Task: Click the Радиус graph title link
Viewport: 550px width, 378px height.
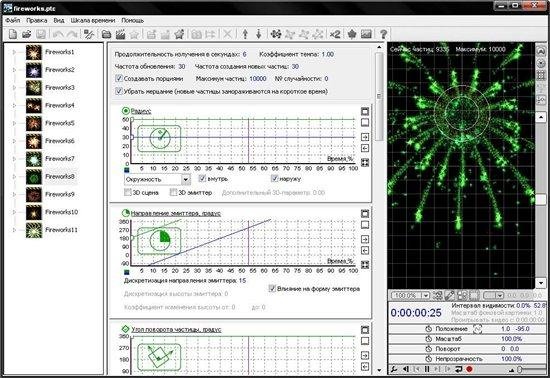Action: 141,111
